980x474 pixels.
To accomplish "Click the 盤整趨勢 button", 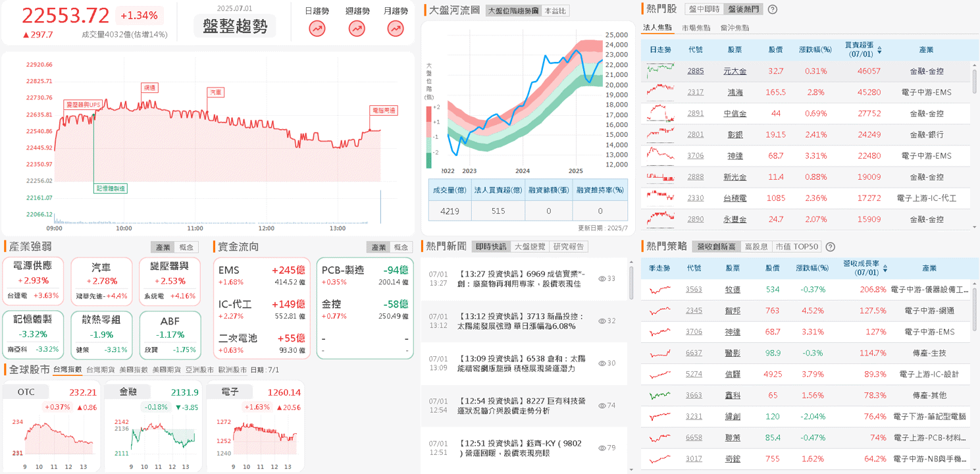I will (235, 26).
